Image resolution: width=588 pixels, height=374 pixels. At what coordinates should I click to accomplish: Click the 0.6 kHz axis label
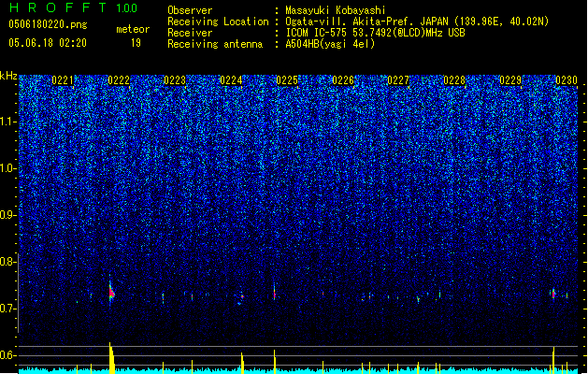point(8,355)
